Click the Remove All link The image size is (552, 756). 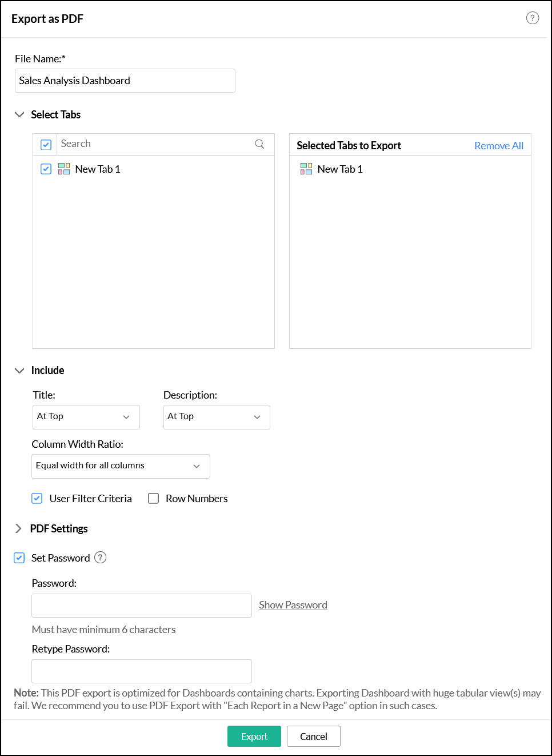coord(498,145)
